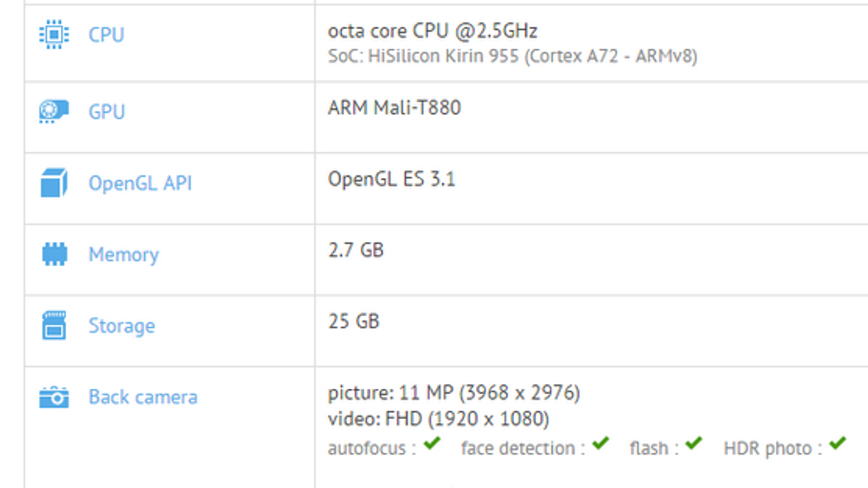
Task: Click the Back camera icon
Action: coord(54,397)
